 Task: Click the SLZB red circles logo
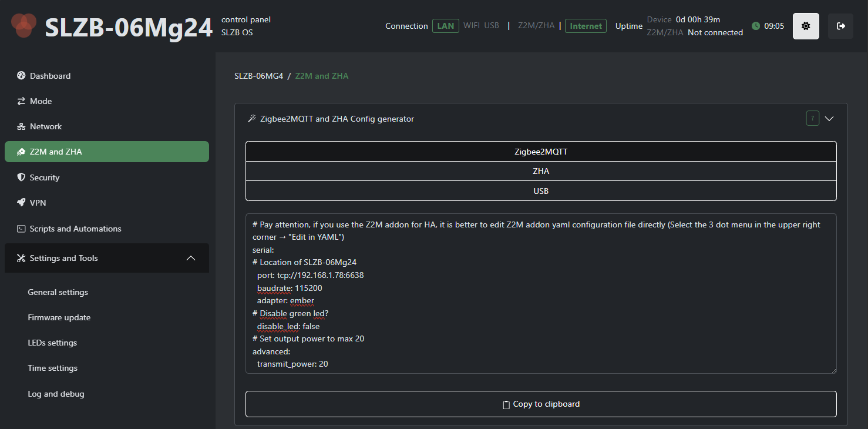pyautogui.click(x=24, y=25)
